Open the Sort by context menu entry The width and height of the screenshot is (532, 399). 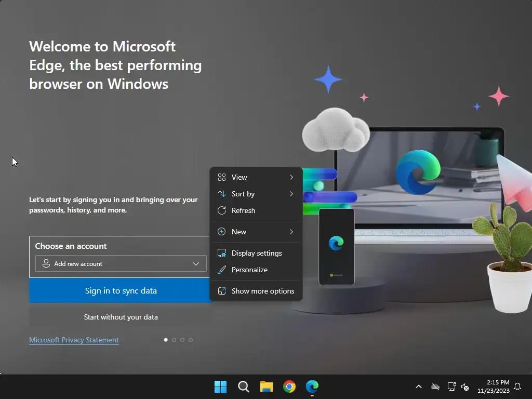(x=256, y=194)
